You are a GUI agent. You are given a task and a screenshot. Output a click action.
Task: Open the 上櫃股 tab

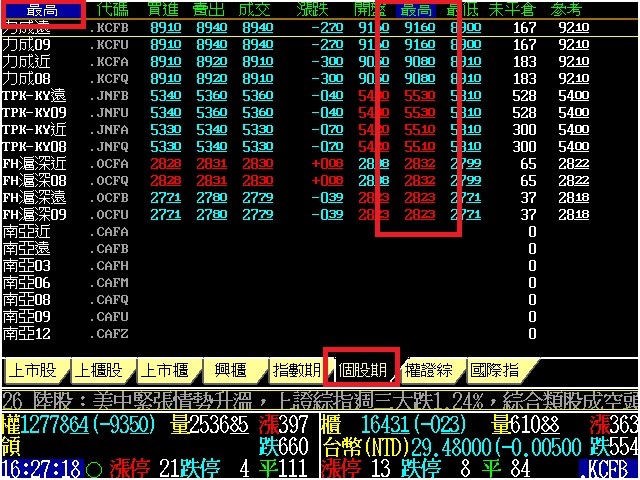pos(100,370)
